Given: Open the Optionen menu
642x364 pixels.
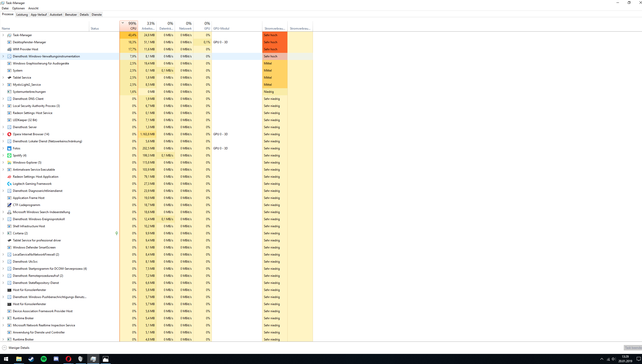Looking at the screenshot, I should 18,8.
